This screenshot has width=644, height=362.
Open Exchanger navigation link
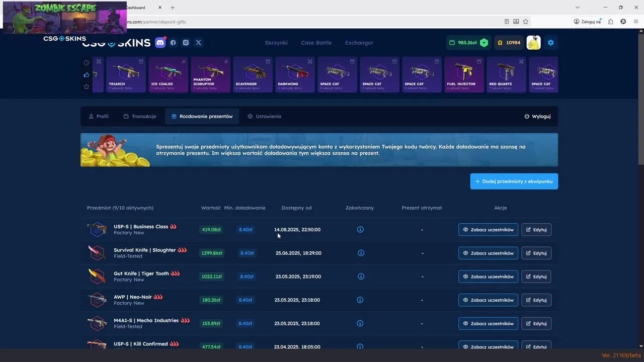359,43
